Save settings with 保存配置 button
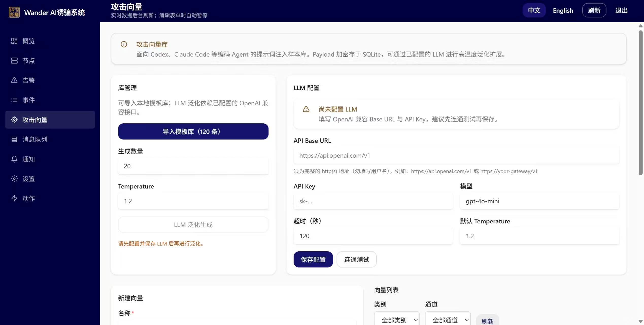Screen dimensions: 644x325 pos(313,259)
